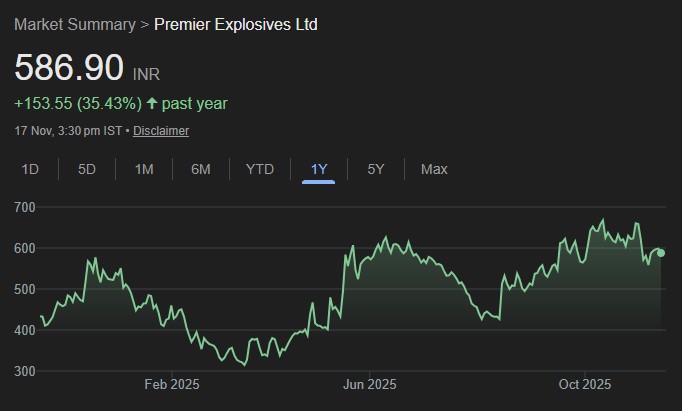682x411 pixels.
Task: Click the Market Summary breadcrumb
Action: [x=75, y=24]
